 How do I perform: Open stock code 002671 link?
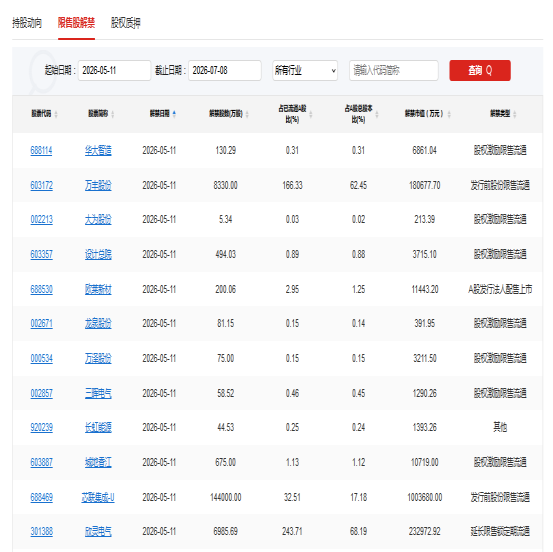42,323
